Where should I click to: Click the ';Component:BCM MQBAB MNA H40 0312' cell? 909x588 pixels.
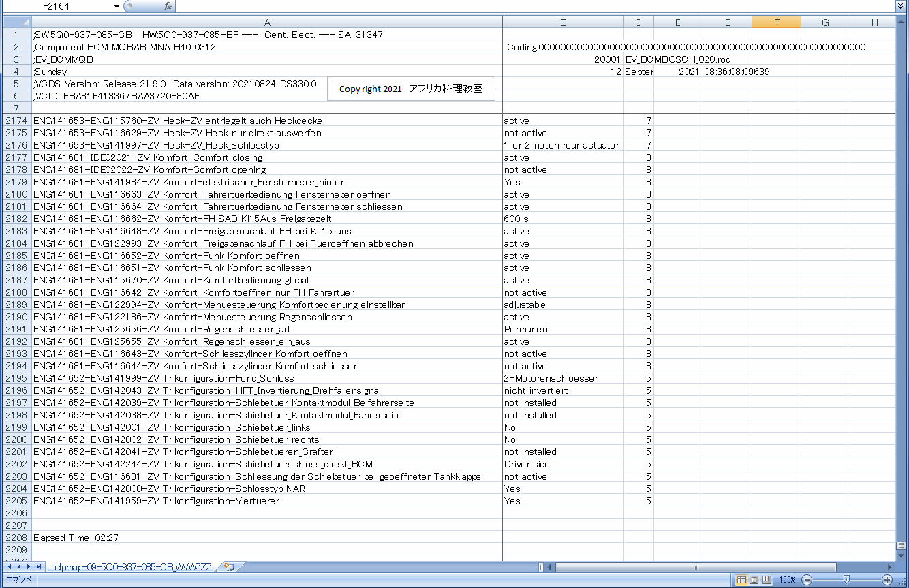pyautogui.click(x=267, y=47)
